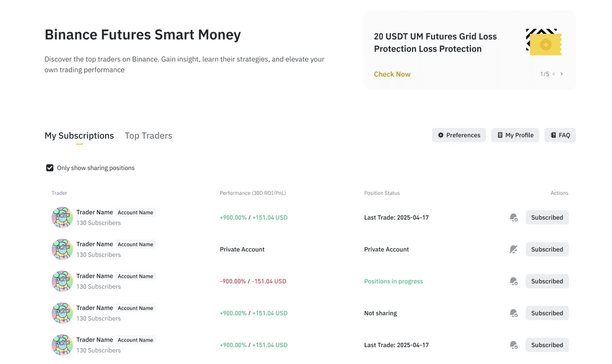Click the Performance (30D ROI/PnL) column header
612x364 pixels.
(252, 193)
